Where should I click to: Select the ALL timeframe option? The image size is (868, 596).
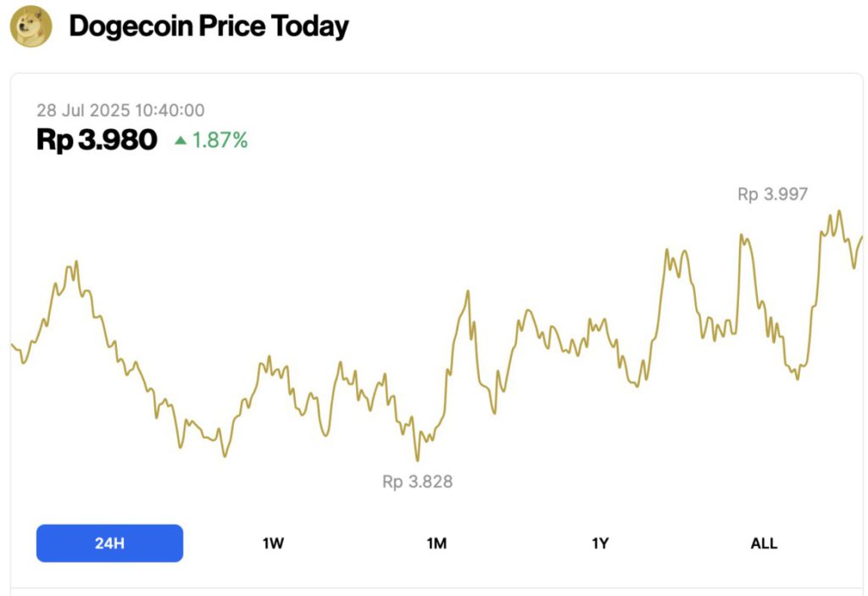(764, 543)
